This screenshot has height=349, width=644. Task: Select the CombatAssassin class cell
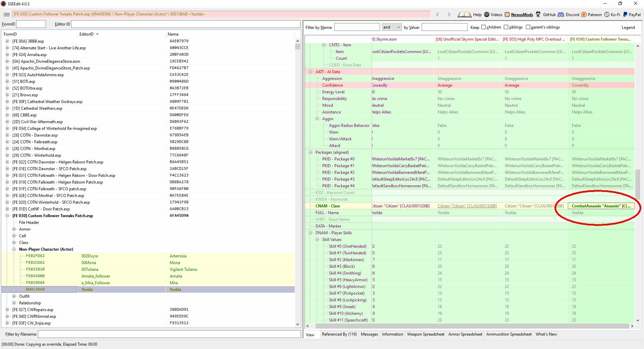click(601, 206)
